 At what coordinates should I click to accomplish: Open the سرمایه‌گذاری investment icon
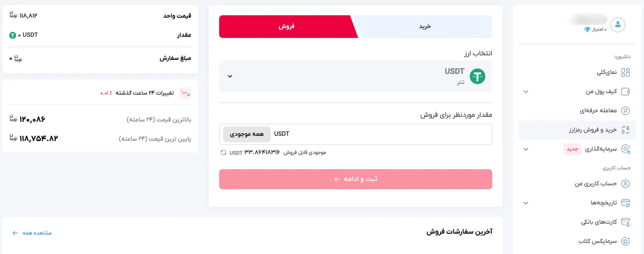626,149
